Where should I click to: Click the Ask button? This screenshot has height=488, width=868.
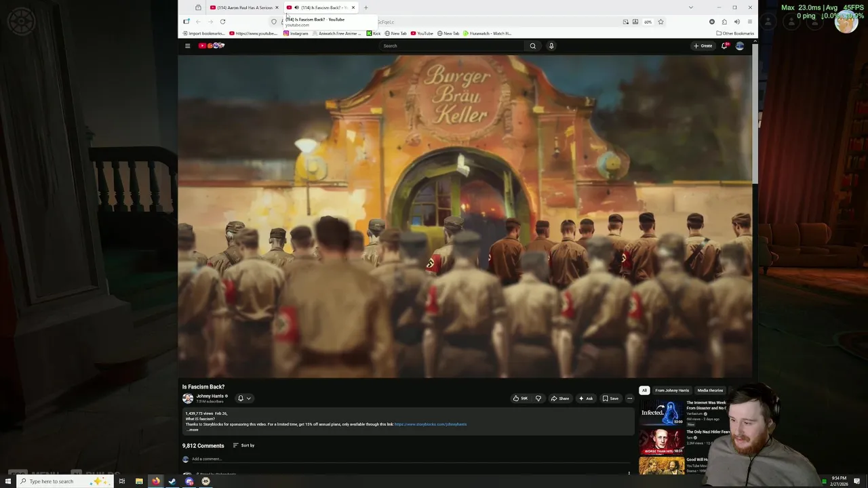586,399
